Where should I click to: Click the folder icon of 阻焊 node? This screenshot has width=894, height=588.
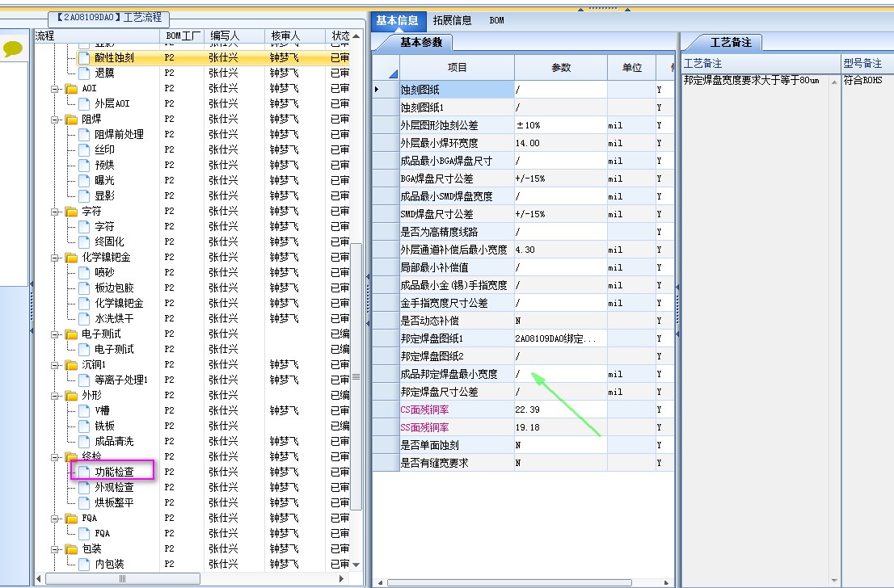pyautogui.click(x=71, y=119)
